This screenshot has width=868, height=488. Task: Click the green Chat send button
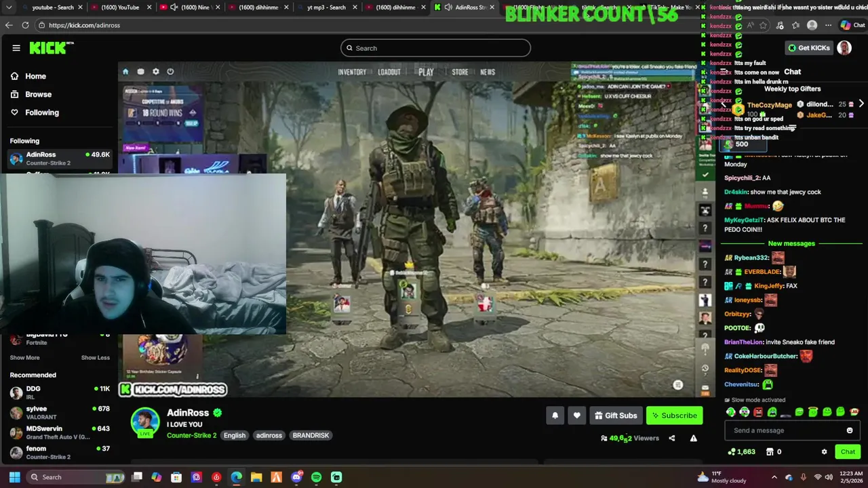click(x=848, y=452)
